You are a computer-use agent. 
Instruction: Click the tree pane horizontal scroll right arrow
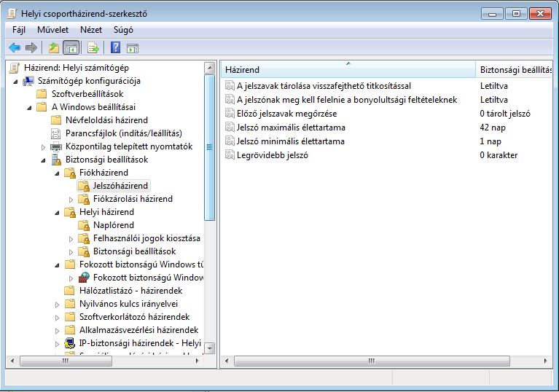[197, 361]
